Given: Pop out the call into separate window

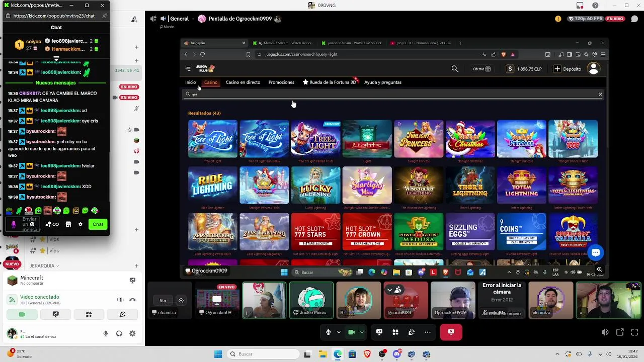Looking at the screenshot, I should 620,332.
